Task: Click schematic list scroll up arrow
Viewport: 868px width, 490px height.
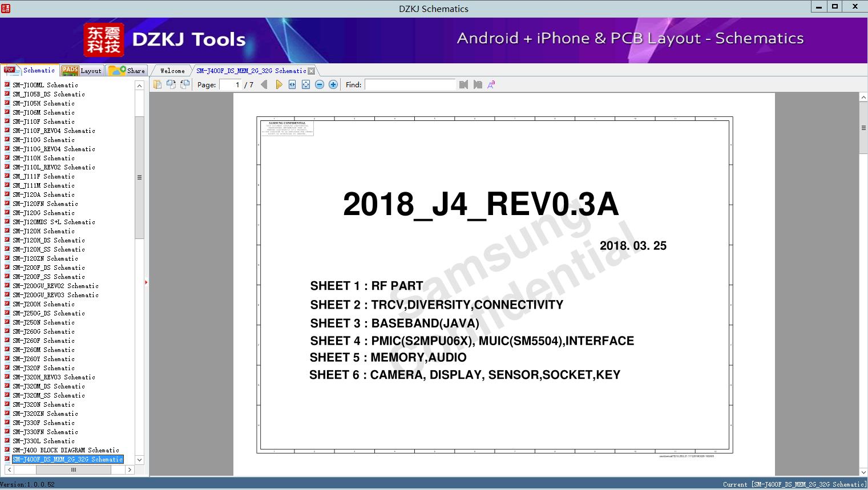Action: pos(139,86)
